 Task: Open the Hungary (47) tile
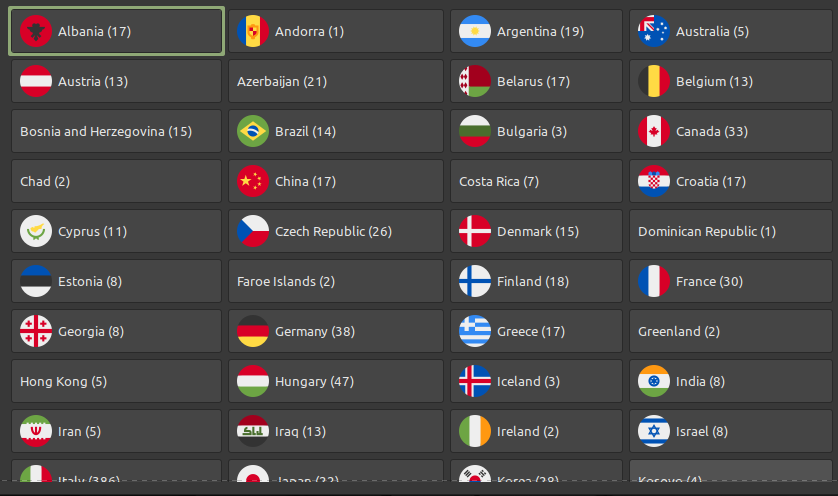pos(336,382)
